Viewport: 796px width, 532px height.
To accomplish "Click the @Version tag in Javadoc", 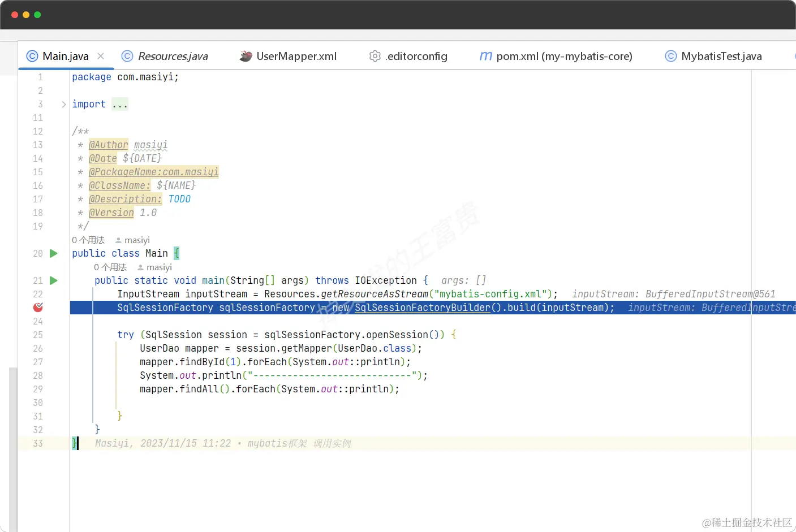I will click(111, 213).
